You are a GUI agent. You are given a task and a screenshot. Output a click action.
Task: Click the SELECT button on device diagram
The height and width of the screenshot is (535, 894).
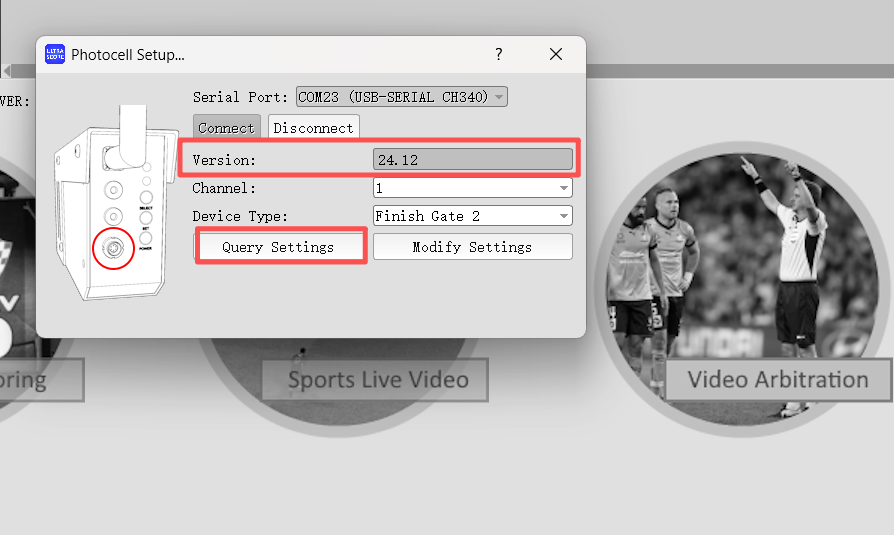(146, 197)
